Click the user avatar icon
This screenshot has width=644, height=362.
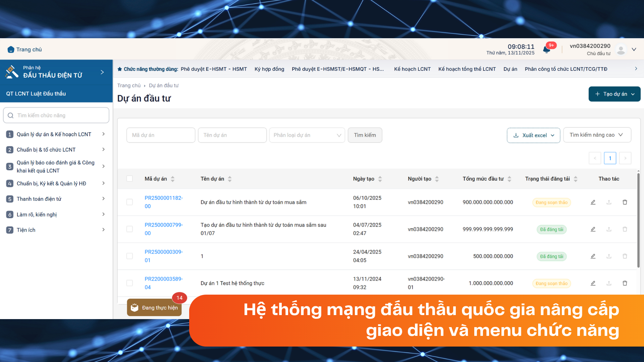point(621,50)
